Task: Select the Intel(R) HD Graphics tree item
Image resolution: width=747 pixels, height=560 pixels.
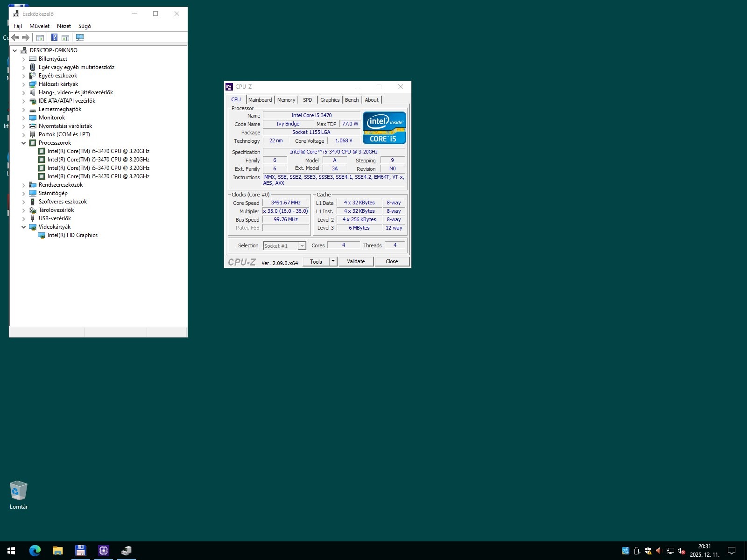Action: click(72, 235)
